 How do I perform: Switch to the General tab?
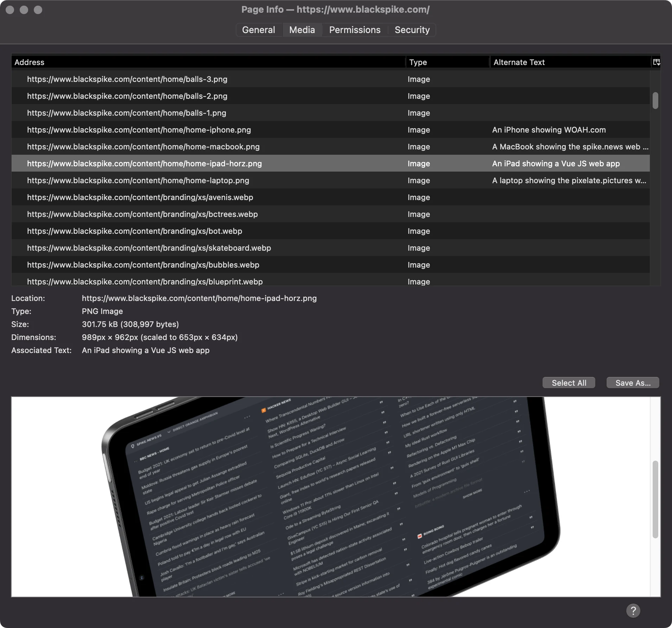pos(259,30)
